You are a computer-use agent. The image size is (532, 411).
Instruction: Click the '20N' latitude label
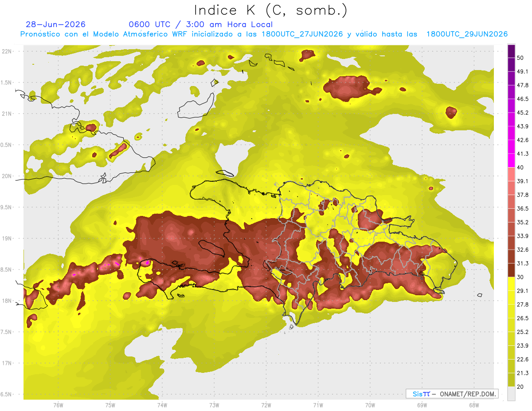(7, 176)
